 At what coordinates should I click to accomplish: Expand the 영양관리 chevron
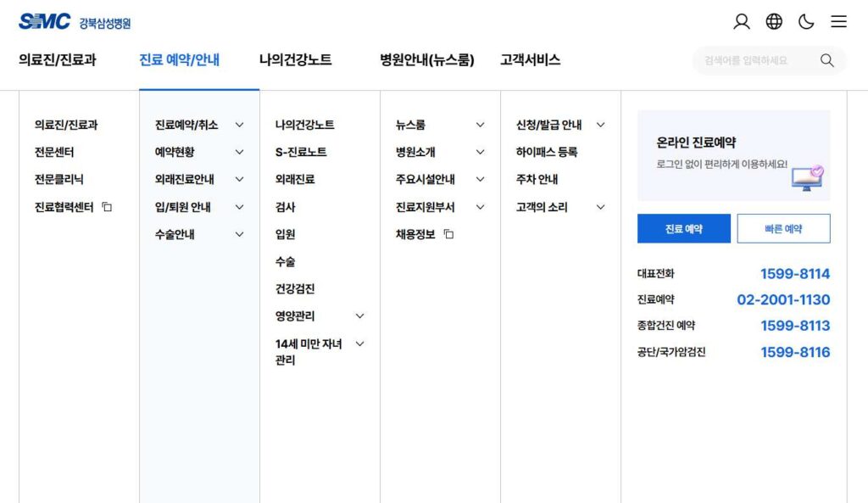click(x=359, y=316)
